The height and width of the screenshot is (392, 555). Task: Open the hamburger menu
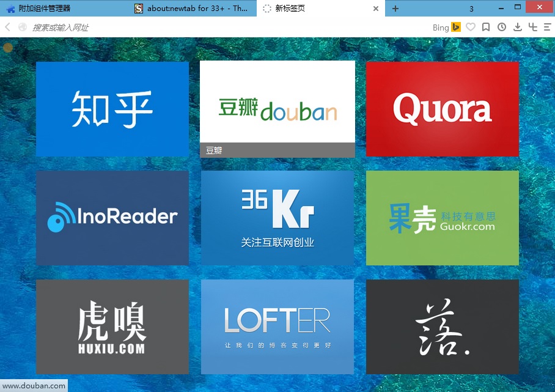pos(547,27)
